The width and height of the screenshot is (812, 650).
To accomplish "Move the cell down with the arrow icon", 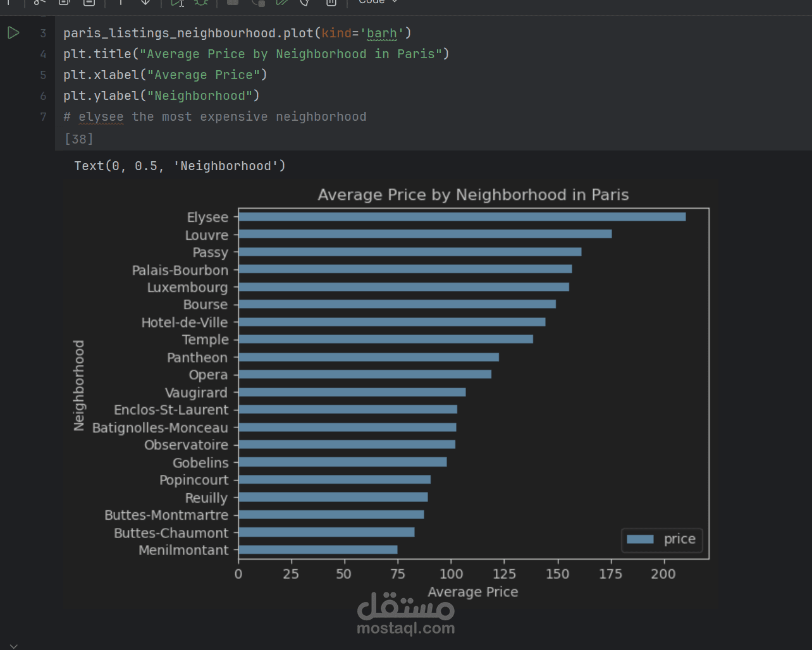I will (x=145, y=3).
